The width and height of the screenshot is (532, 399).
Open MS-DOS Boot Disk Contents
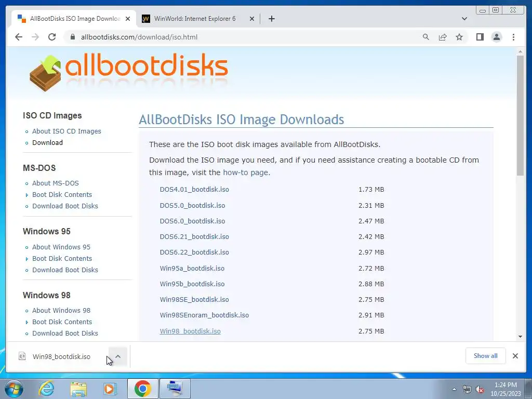pos(62,195)
